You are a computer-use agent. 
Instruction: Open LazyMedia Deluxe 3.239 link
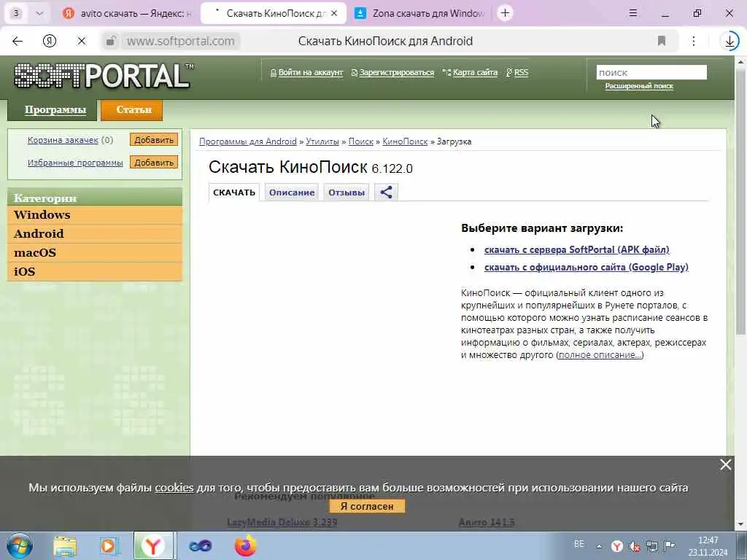pos(282,522)
